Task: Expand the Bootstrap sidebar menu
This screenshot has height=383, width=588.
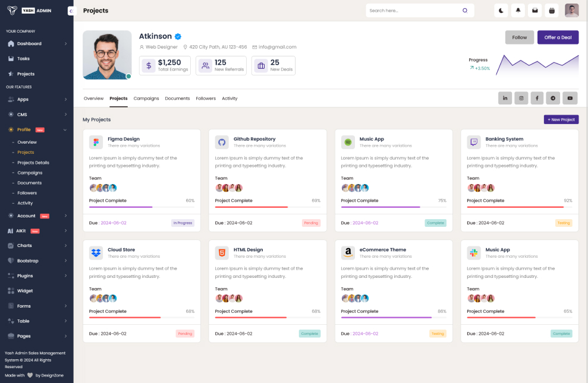Action: pyautogui.click(x=37, y=261)
